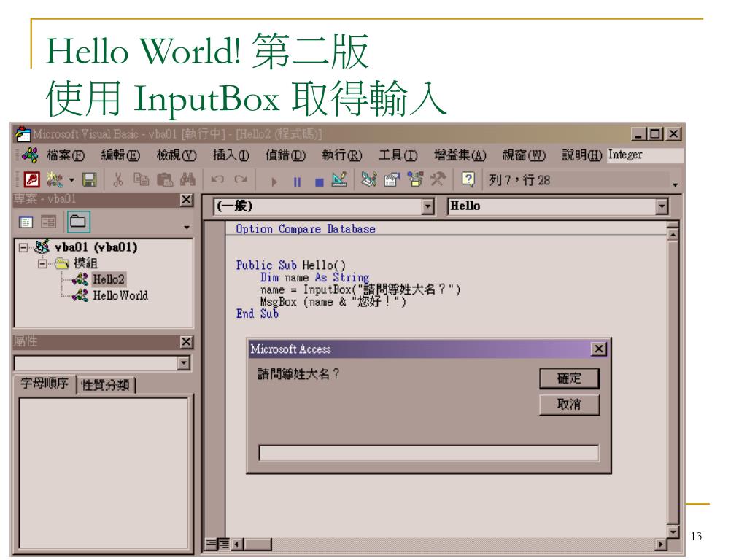747x560 pixels.
Task: Open the (一般) object dropdown
Action: click(x=427, y=206)
